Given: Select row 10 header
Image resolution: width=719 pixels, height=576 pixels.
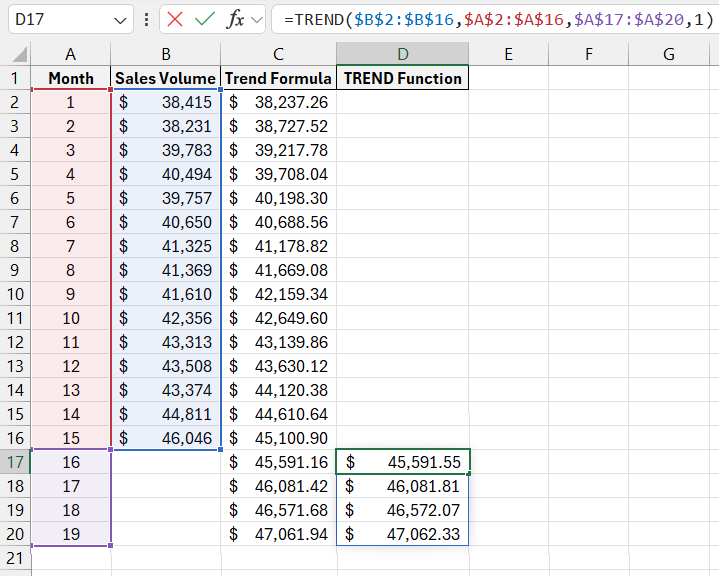Looking at the screenshot, I should [x=15, y=294].
